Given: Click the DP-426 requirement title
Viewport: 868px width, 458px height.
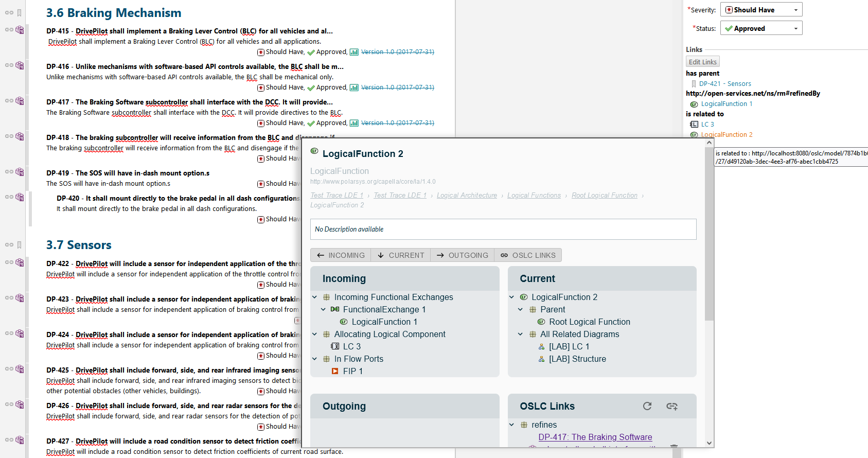Looking at the screenshot, I should [173, 406].
